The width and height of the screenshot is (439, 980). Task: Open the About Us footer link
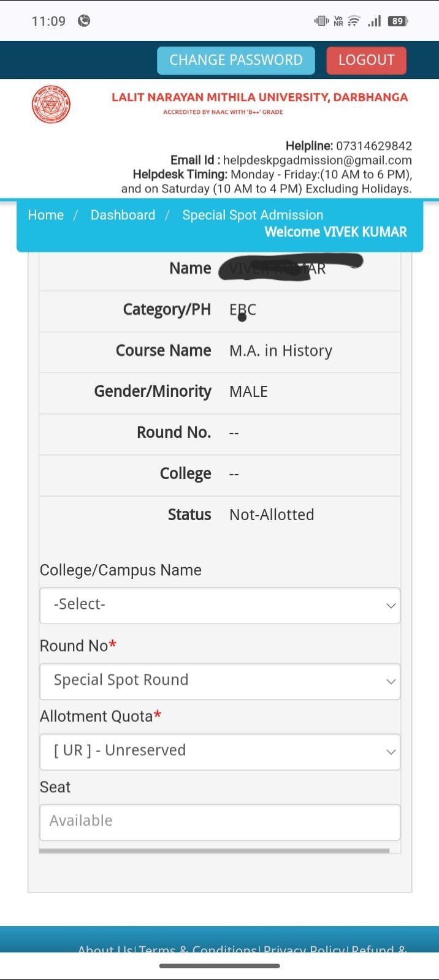coord(105,949)
